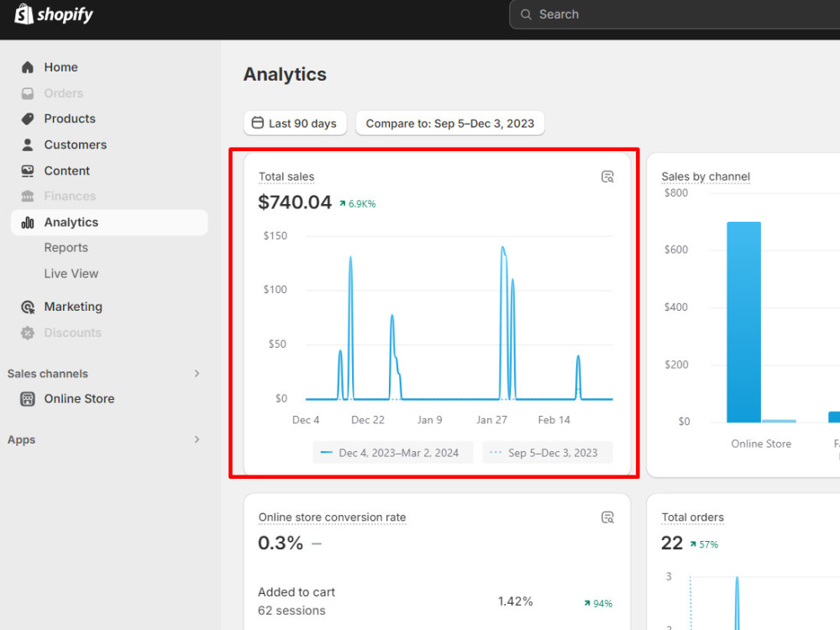Click the 1.42% added to cart rate
The image size is (840, 630).
(x=516, y=601)
